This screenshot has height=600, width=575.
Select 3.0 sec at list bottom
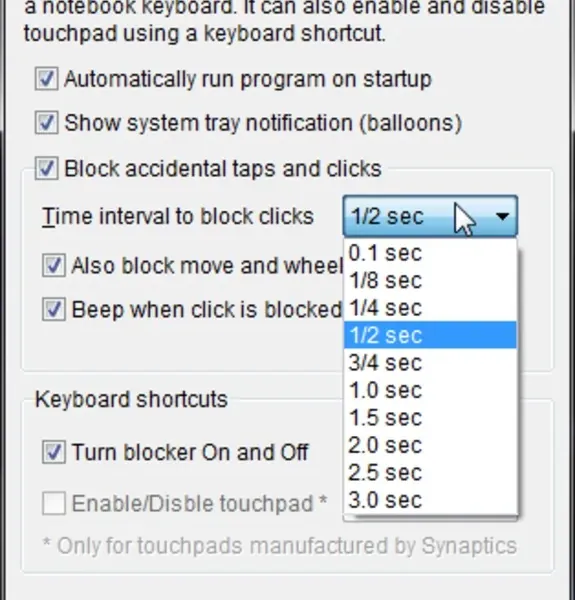click(x=430, y=500)
